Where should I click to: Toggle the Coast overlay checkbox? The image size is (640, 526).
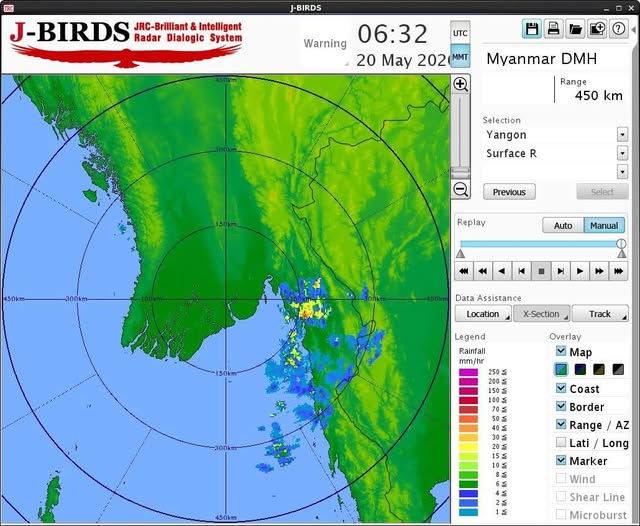pyautogui.click(x=561, y=388)
